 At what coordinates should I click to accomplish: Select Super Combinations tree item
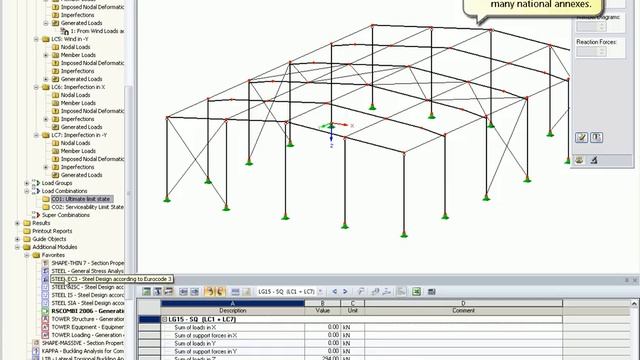tap(66, 215)
